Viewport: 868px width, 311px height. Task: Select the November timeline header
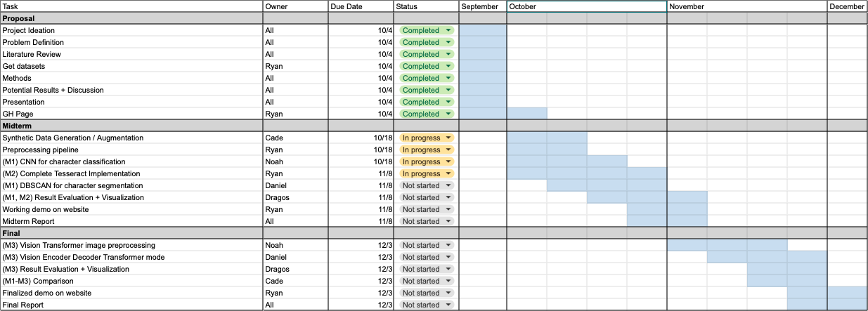pyautogui.click(x=746, y=6)
